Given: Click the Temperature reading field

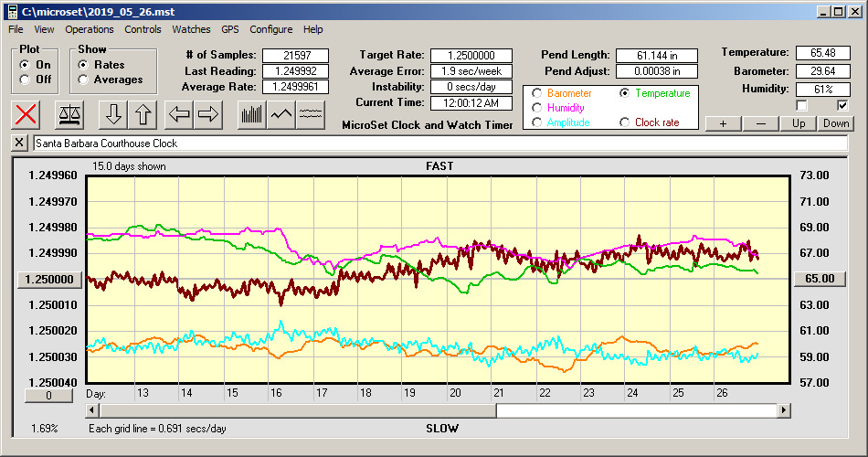Looking at the screenshot, I should coord(822,53).
